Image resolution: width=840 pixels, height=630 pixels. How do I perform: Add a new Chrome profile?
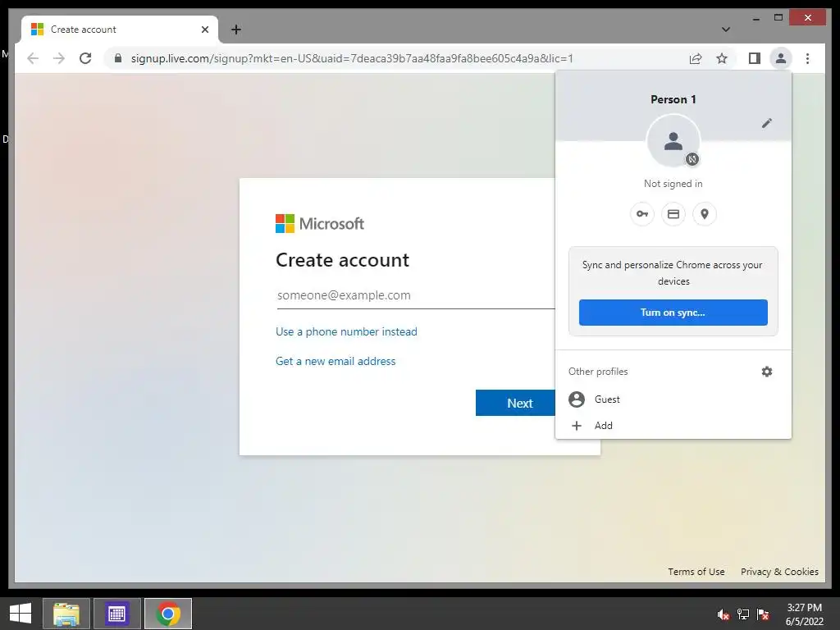[673, 426]
